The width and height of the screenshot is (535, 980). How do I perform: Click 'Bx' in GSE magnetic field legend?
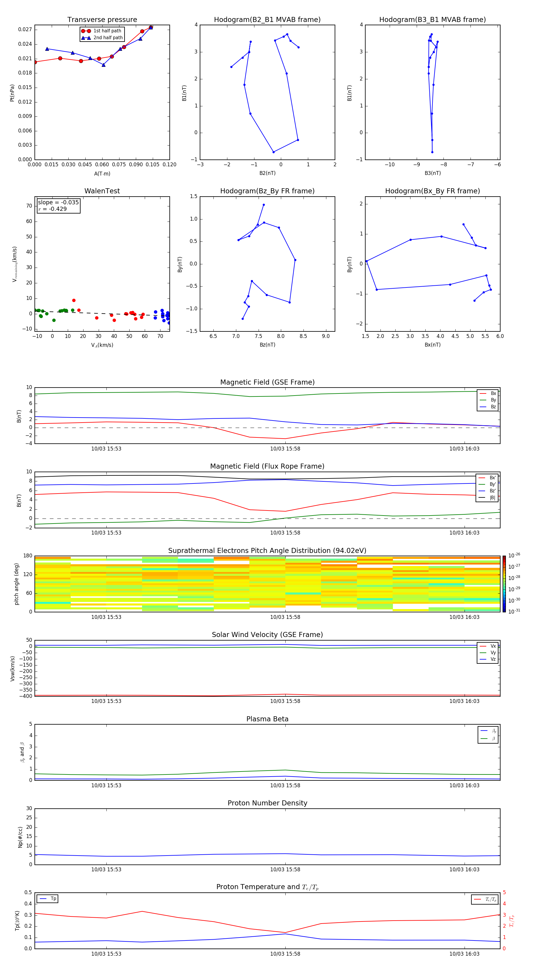493,394
